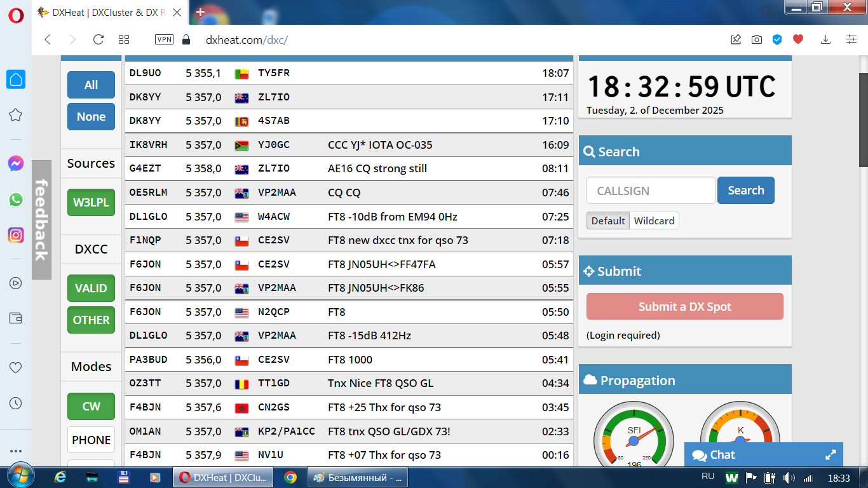Open a new browser tab
868x488 pixels.
coord(201,12)
